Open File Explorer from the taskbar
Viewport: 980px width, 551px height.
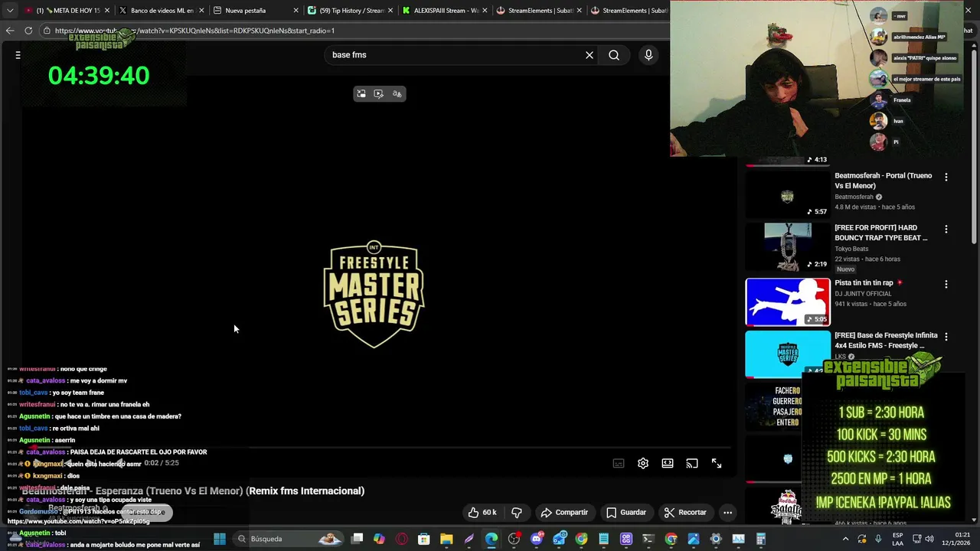click(446, 539)
